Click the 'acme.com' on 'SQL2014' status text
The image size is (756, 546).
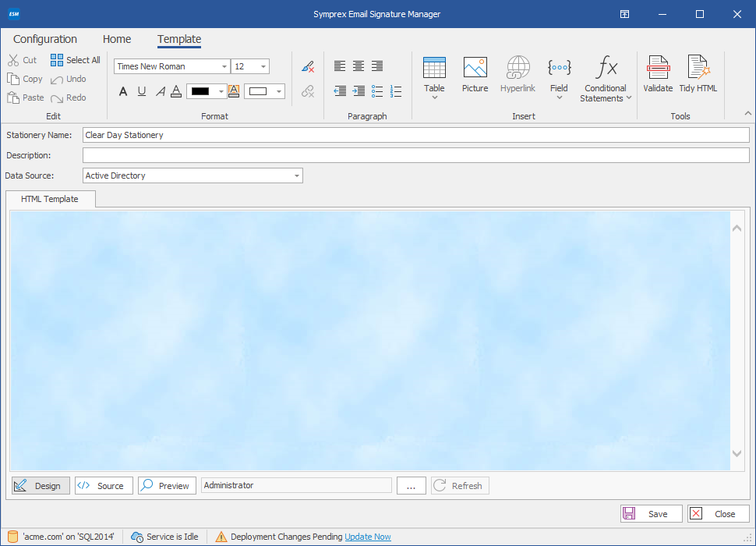coord(69,537)
